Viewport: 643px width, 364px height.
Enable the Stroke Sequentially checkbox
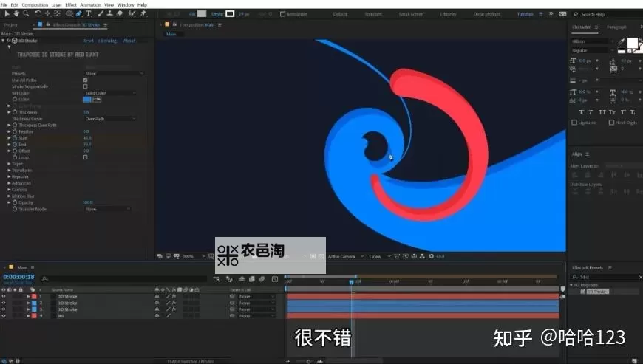pos(85,86)
